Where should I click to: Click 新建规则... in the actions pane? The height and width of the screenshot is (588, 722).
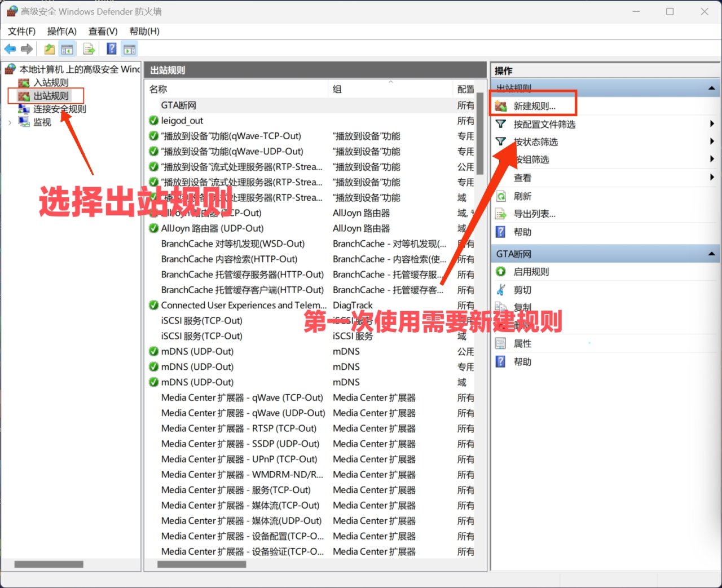535,106
